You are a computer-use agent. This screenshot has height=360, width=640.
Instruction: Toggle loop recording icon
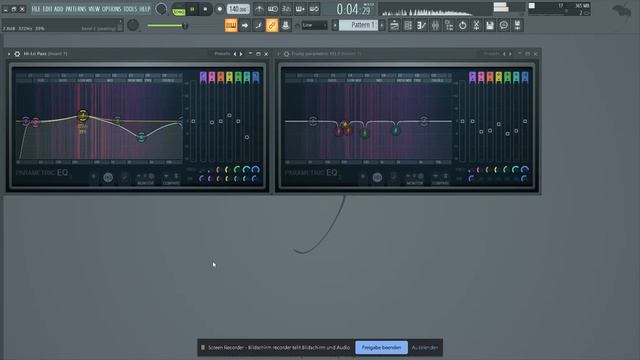point(314,9)
